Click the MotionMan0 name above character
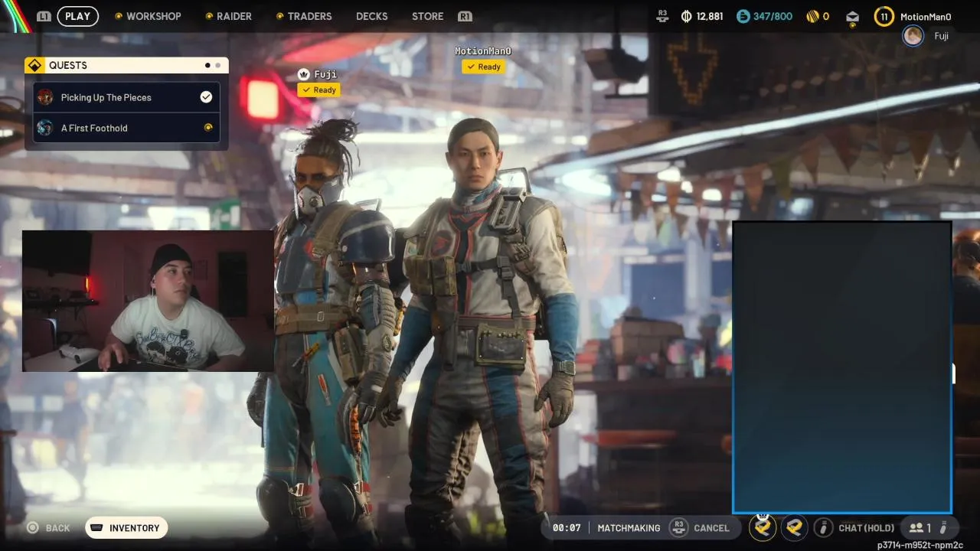 click(483, 51)
